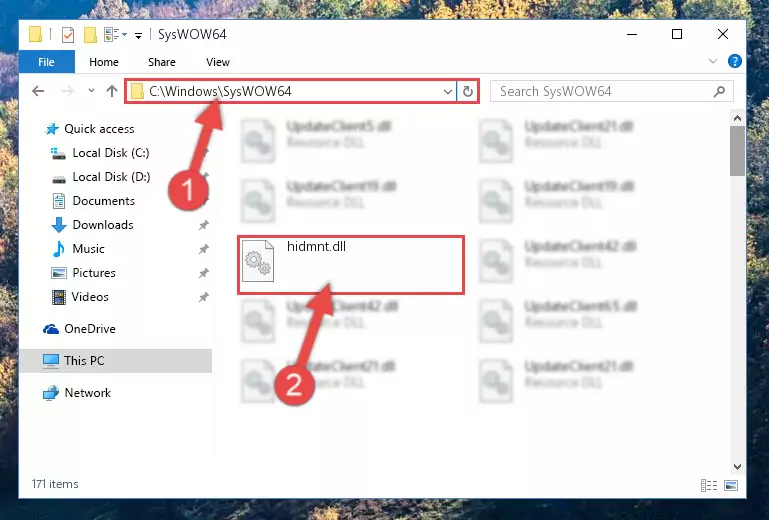Click the pin icon next to Music
The width and height of the screenshot is (769, 520).
204,249
